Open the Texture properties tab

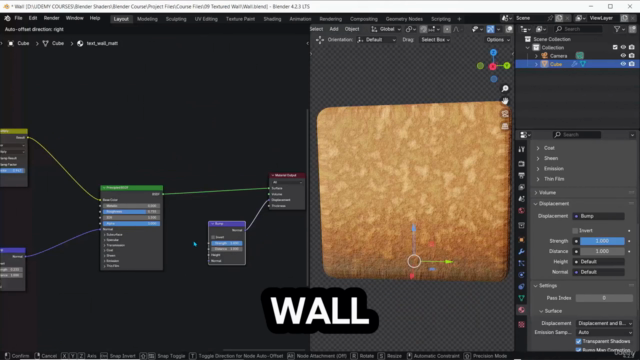521,324
